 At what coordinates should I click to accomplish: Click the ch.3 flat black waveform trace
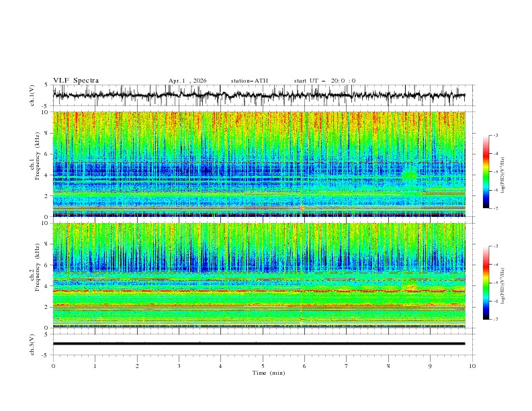pos(259,344)
